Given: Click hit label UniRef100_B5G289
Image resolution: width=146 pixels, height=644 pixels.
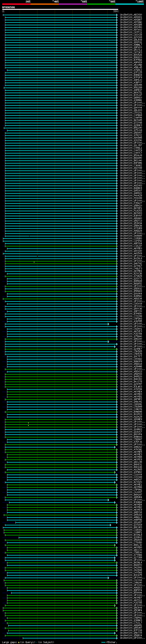Looking at the screenshot, I should tap(131, 87).
